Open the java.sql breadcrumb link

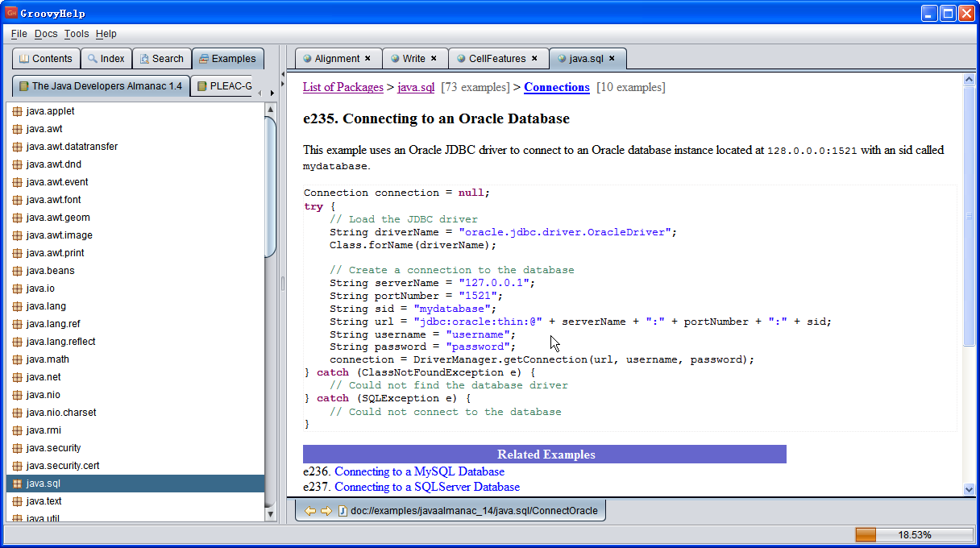tap(417, 87)
